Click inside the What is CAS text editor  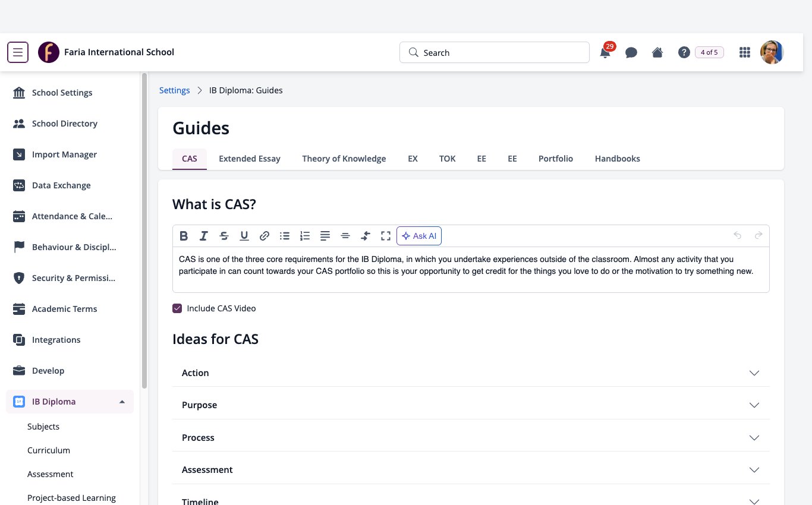click(471, 269)
